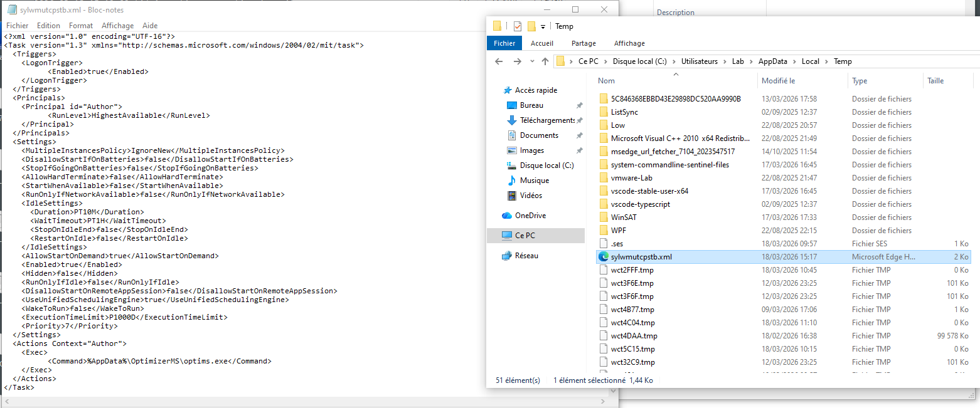This screenshot has width=980, height=408.
Task: Open Documents in the sidebar
Action: point(539,135)
